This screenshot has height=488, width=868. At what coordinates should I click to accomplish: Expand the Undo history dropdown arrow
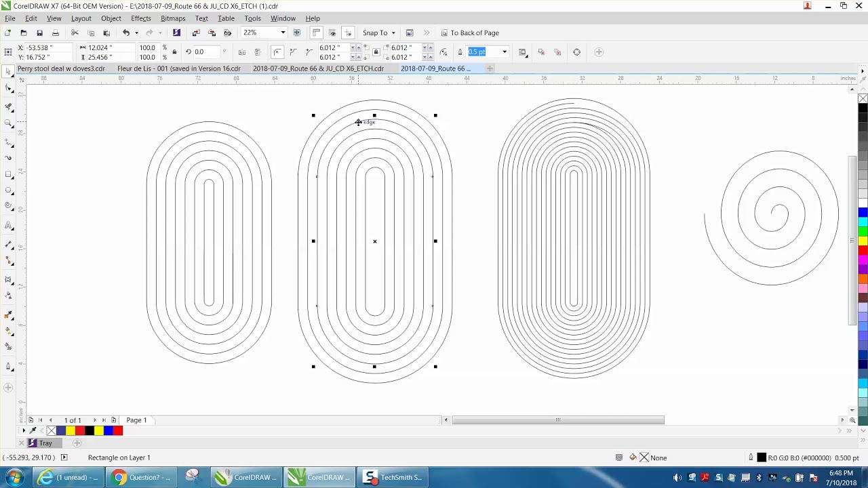point(136,33)
